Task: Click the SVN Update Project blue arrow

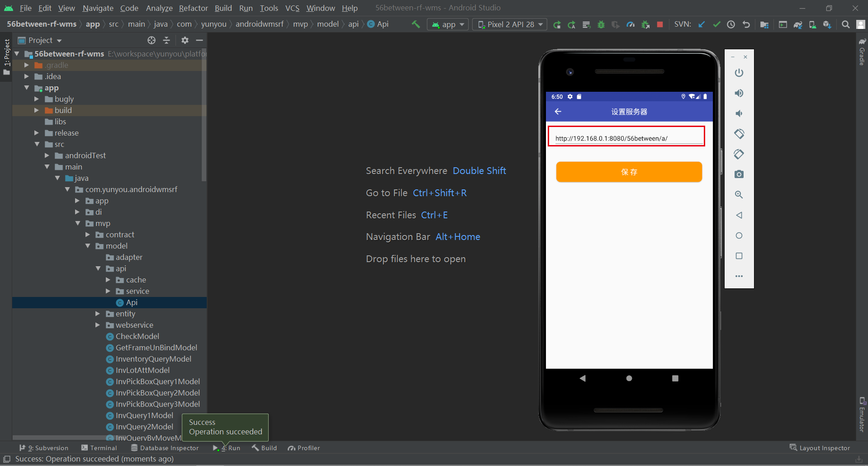Action: point(702,24)
